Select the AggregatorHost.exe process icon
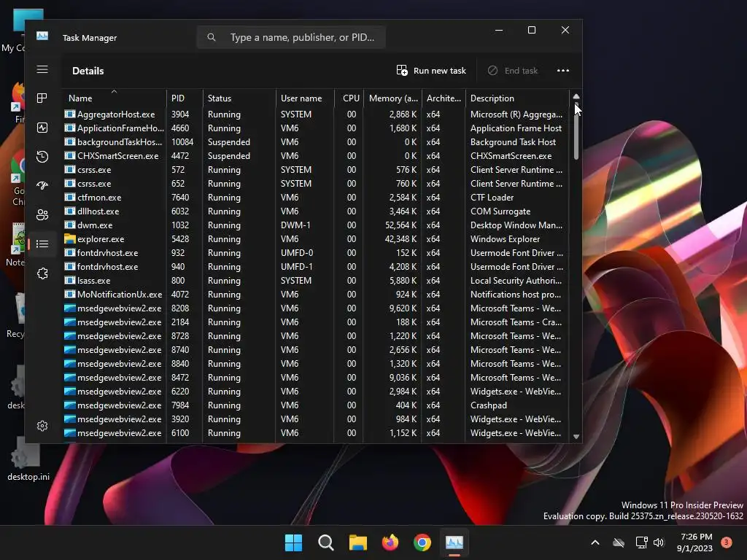Viewport: 747px width, 560px height. pos(70,114)
